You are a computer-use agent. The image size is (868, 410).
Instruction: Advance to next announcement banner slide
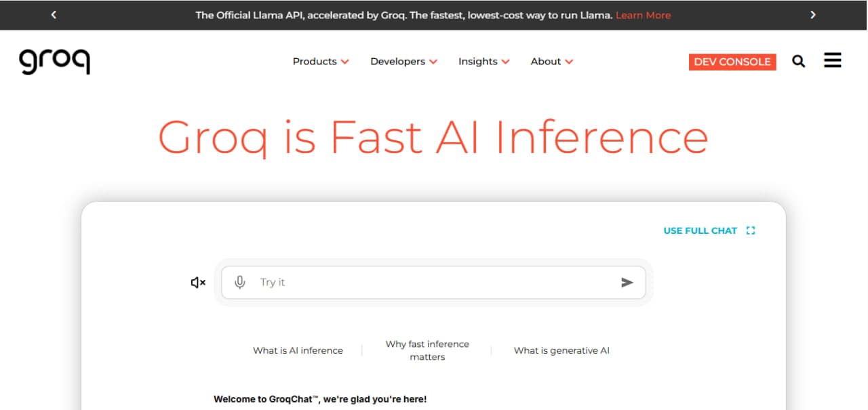click(813, 15)
